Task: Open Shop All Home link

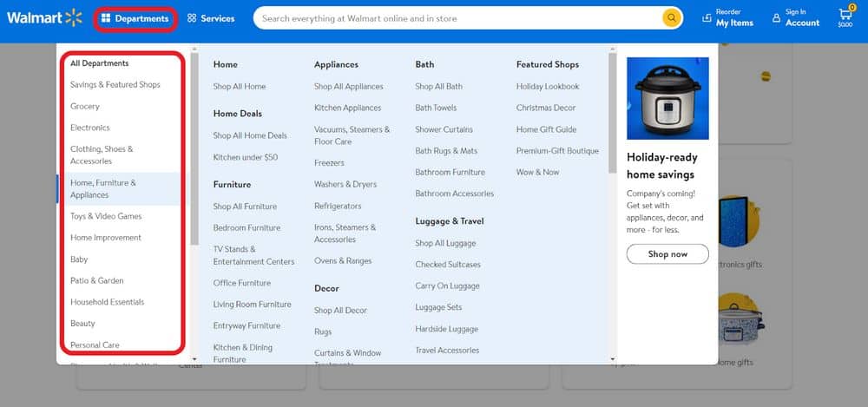Action: (240, 87)
